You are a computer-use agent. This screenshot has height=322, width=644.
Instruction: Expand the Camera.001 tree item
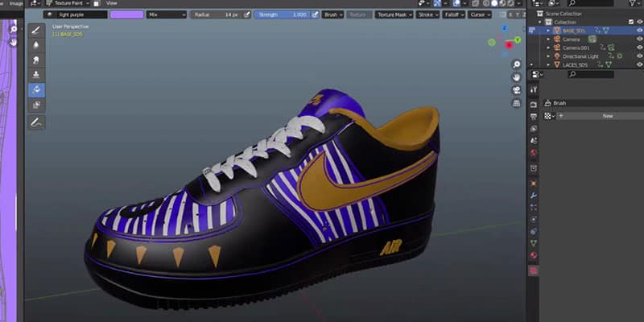pyautogui.click(x=548, y=47)
